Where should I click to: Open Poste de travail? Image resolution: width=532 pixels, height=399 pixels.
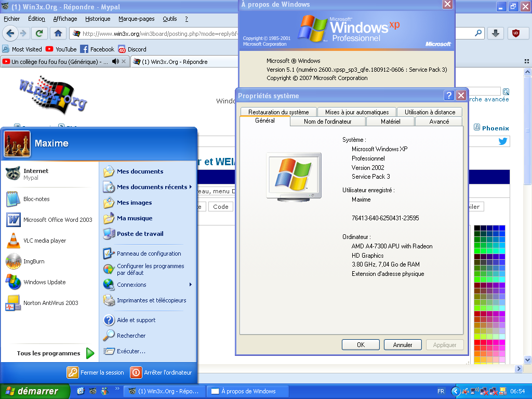click(148, 234)
